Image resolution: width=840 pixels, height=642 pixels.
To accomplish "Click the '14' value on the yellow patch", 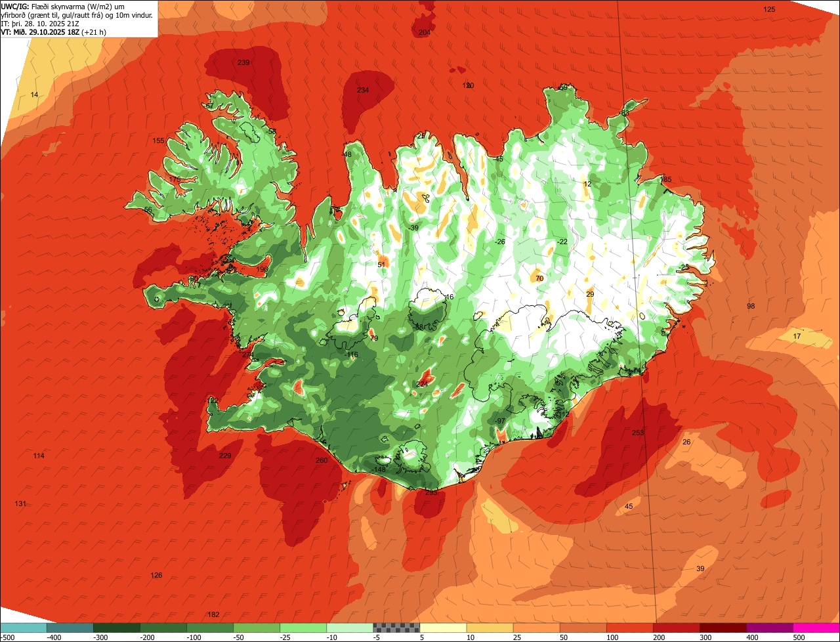I will tap(35, 95).
